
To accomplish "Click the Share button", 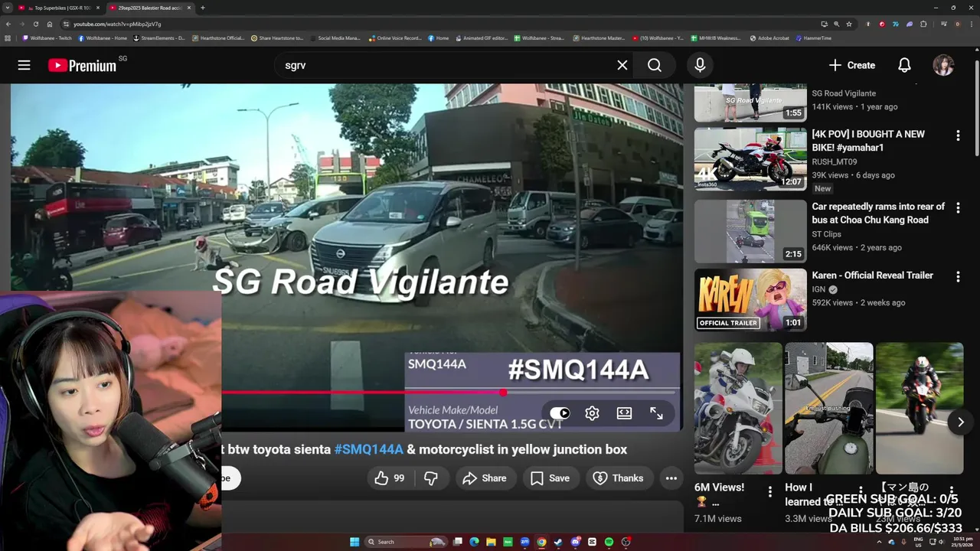I will 485,478.
